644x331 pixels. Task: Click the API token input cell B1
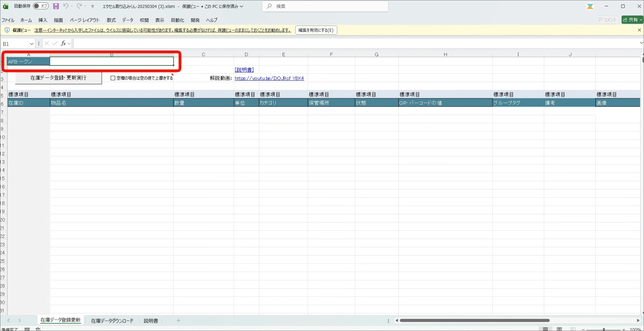(112, 62)
